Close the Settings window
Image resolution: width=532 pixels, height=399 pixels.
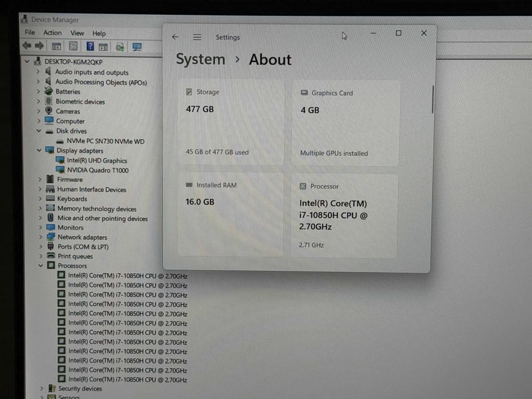pyautogui.click(x=424, y=33)
